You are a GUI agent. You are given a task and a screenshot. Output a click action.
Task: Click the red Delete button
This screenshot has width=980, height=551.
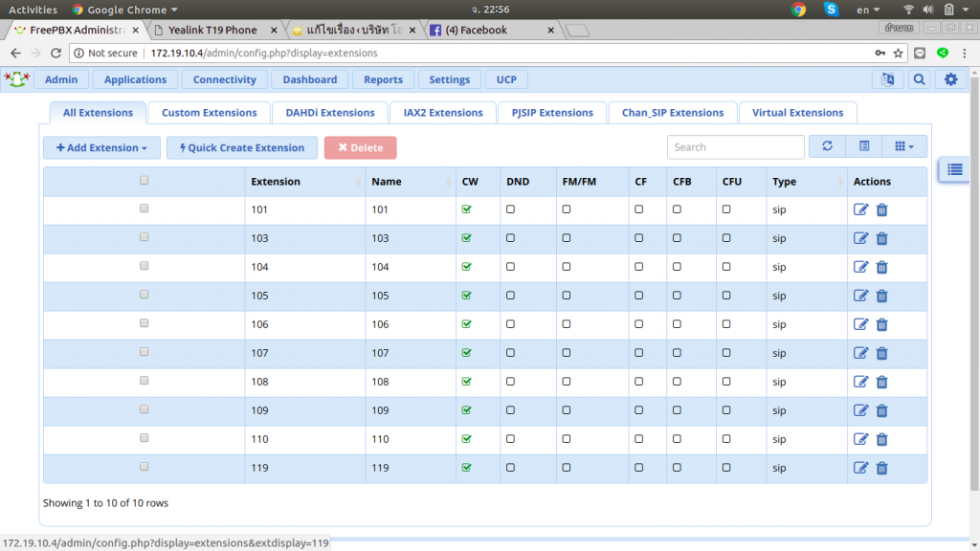[x=360, y=147]
